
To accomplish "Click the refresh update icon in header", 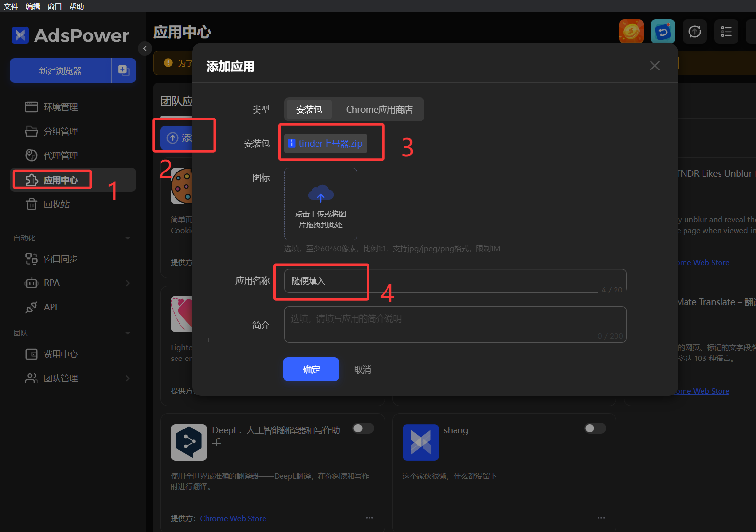I will [694, 32].
